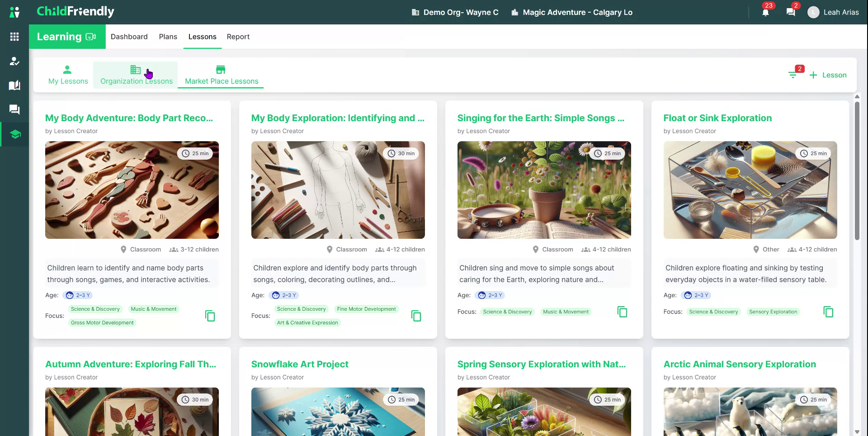
Task: Click the Spring Sensory Exploration plants thumbnail
Action: (x=544, y=412)
